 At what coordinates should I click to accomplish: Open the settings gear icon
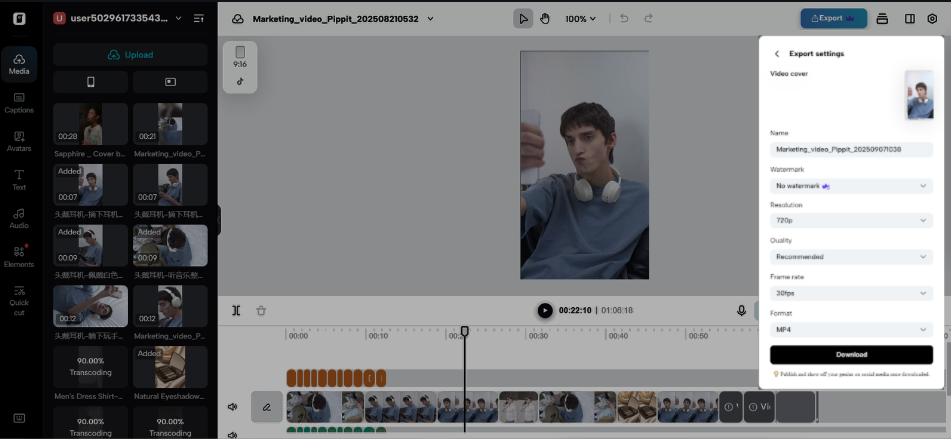click(932, 18)
